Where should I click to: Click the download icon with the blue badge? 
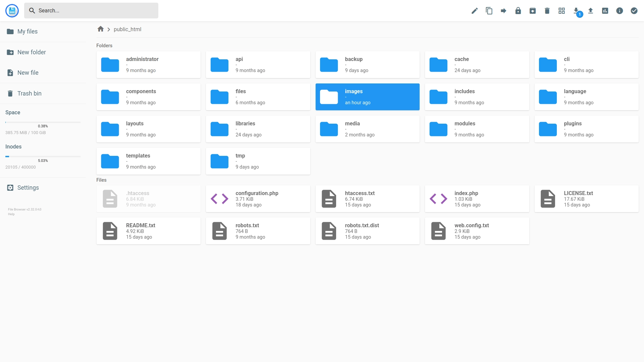point(576,10)
